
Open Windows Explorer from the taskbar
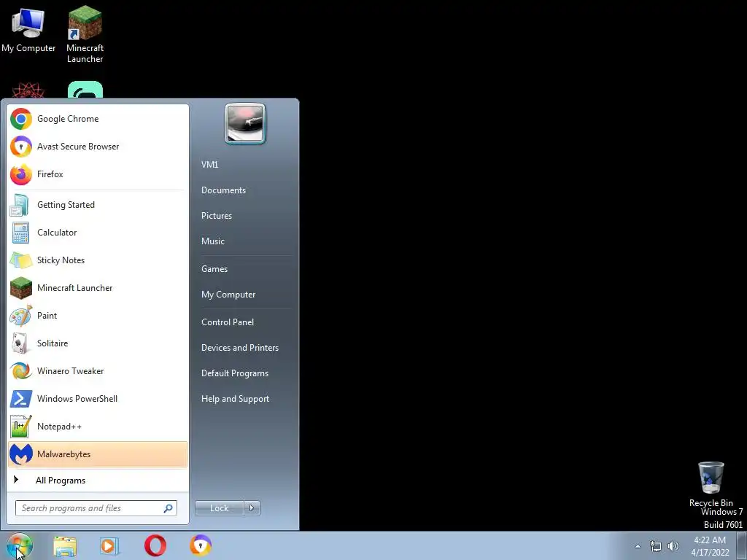[65, 546]
